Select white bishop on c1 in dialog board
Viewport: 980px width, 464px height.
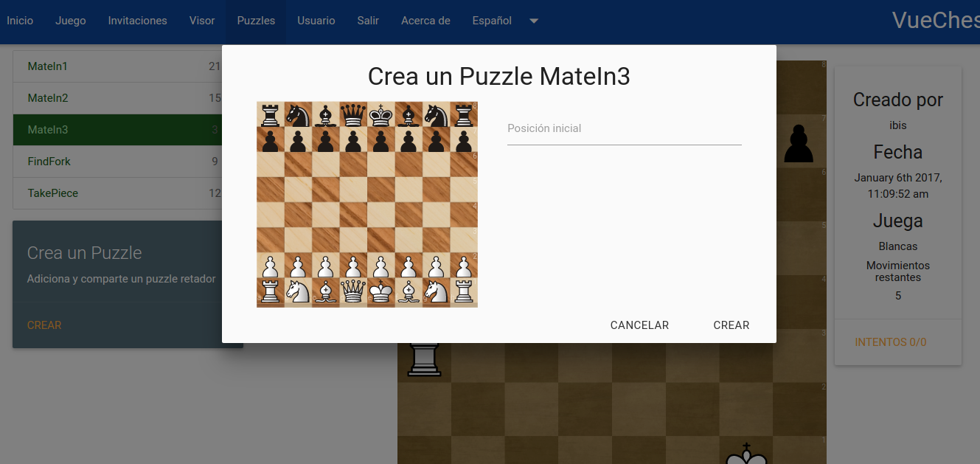[x=326, y=291]
